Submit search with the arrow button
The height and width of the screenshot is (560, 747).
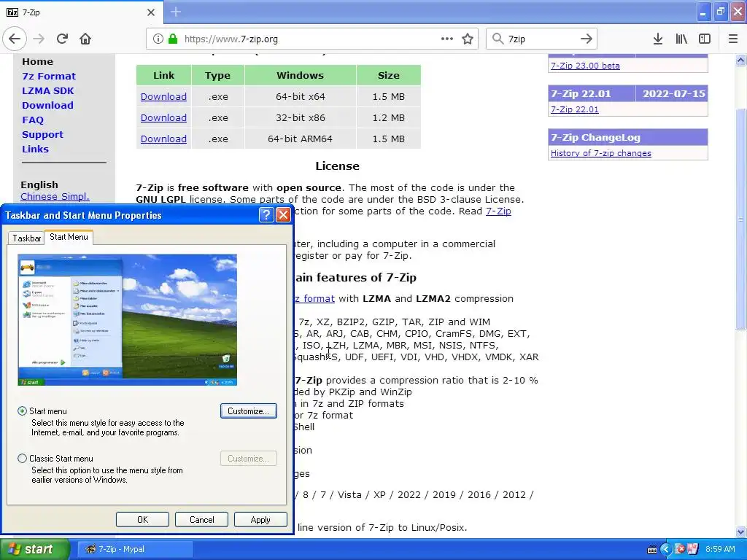pyautogui.click(x=587, y=39)
